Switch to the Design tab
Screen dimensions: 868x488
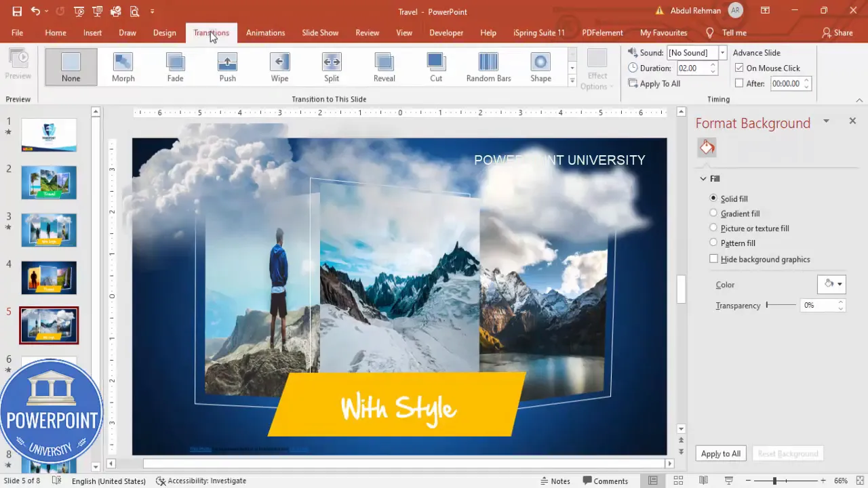(165, 33)
